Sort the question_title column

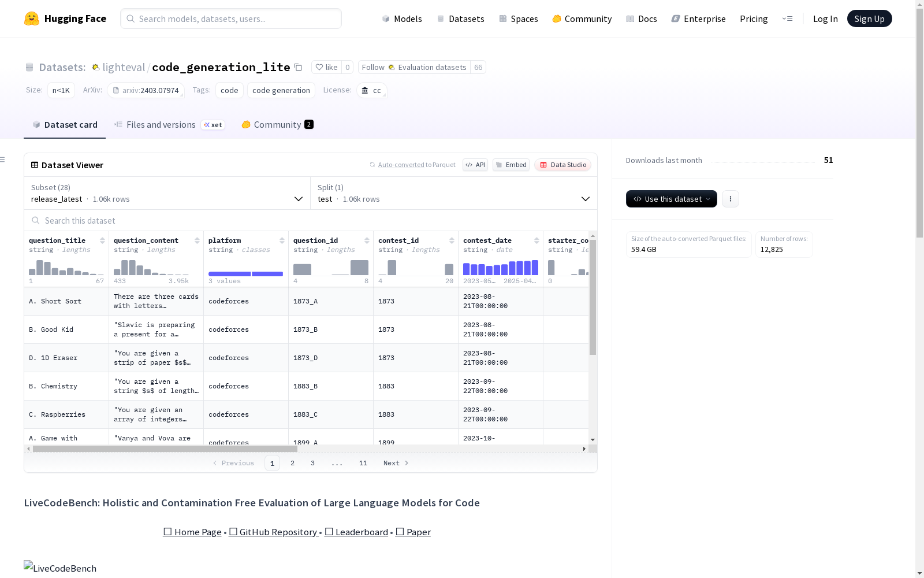pos(102,240)
